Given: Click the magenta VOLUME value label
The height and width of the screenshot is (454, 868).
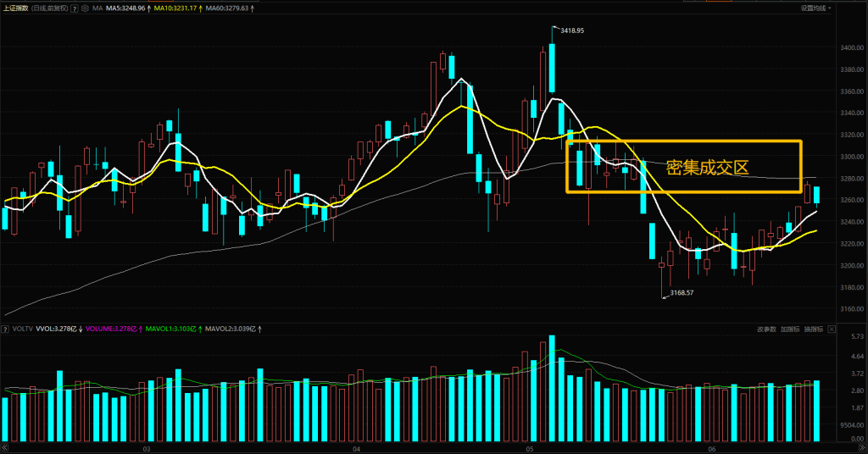Looking at the screenshot, I should pyautogui.click(x=111, y=329).
